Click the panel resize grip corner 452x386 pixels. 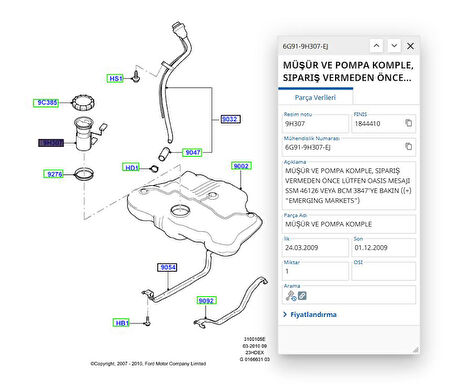[415, 349]
